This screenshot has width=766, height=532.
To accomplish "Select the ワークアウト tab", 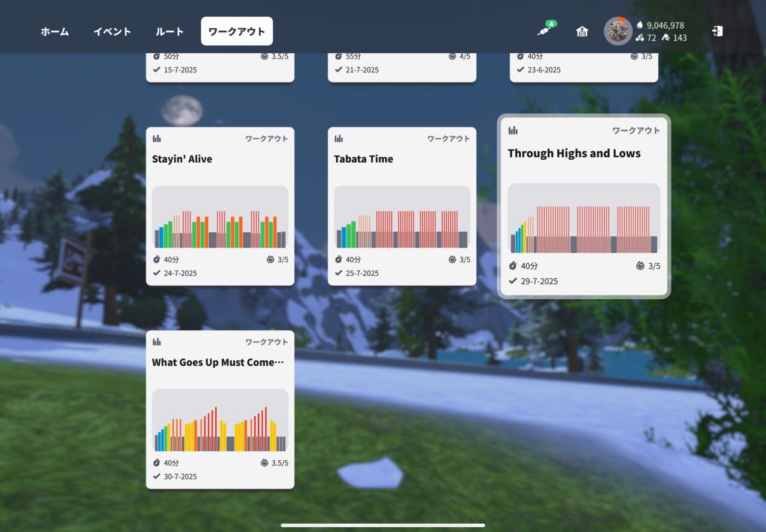I will [237, 32].
